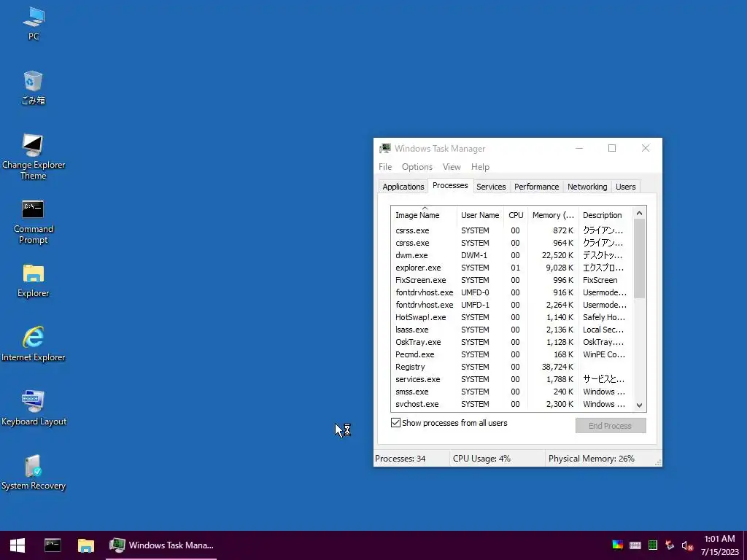Select the explorer.exe process row

pyautogui.click(x=511, y=268)
